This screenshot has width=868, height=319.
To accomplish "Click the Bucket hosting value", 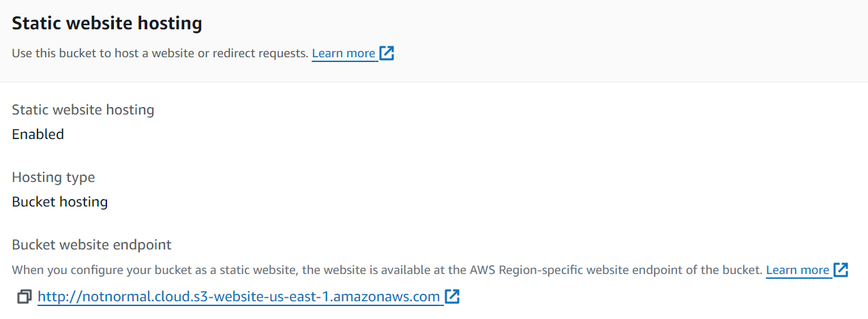I will (x=60, y=202).
